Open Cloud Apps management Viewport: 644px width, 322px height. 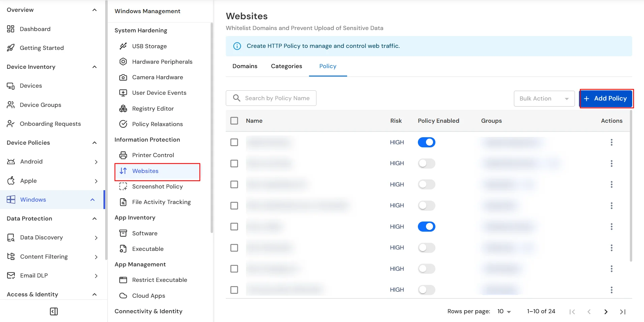coord(123,296)
